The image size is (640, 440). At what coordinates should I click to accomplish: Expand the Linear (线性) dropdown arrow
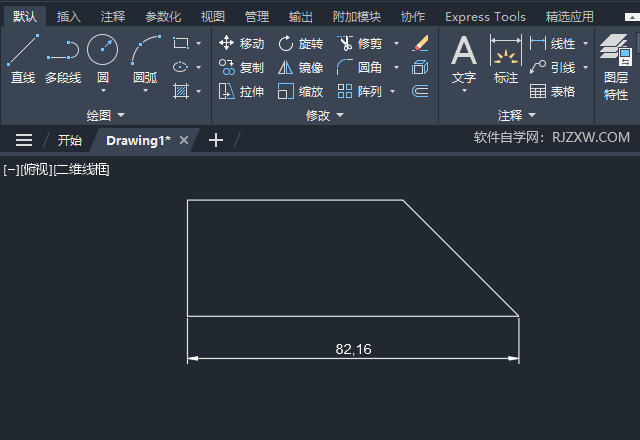point(585,43)
